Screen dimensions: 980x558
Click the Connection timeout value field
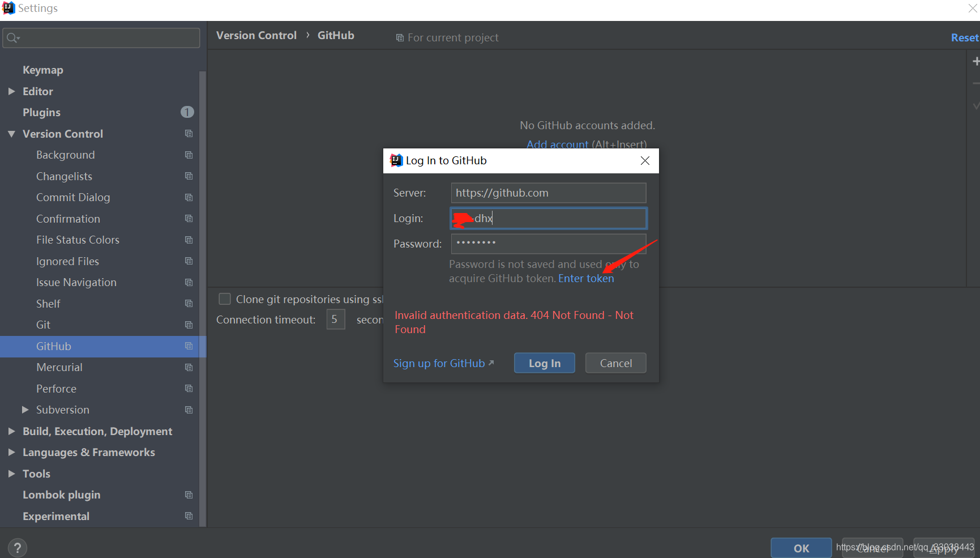336,320
